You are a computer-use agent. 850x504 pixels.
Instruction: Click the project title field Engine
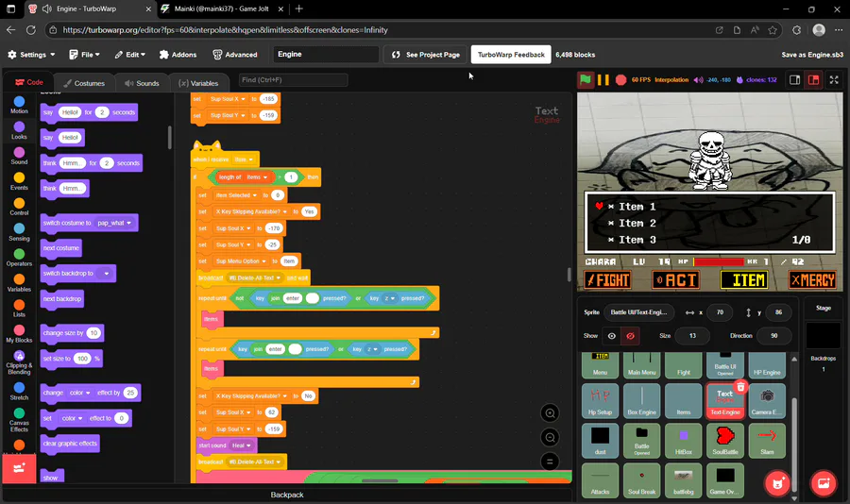(326, 54)
